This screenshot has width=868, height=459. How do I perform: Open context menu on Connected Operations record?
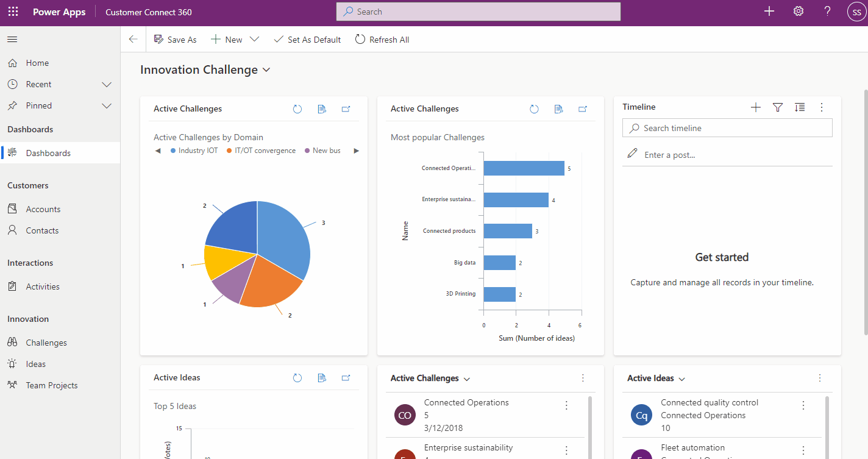click(x=566, y=404)
